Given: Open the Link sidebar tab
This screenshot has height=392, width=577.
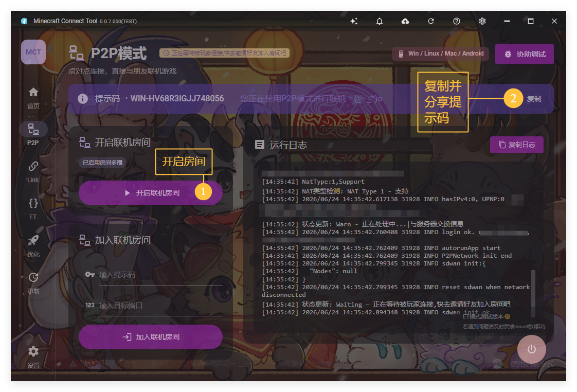Looking at the screenshot, I should [x=33, y=172].
